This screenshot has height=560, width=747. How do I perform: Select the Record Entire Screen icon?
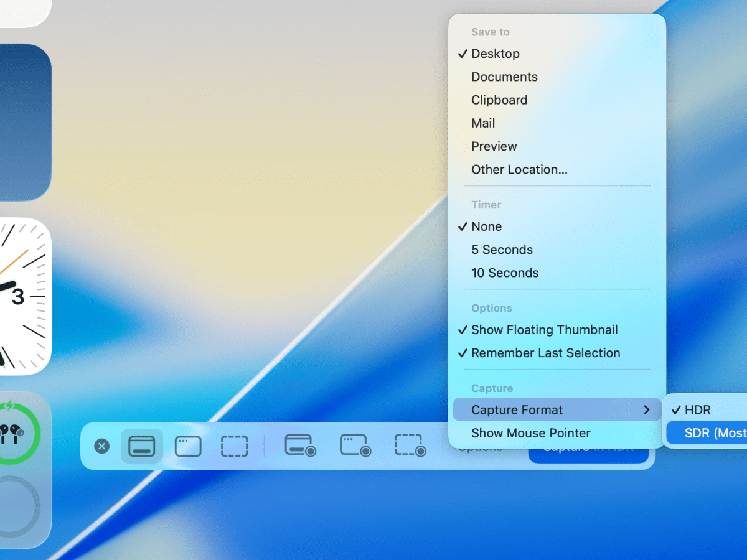tap(300, 446)
